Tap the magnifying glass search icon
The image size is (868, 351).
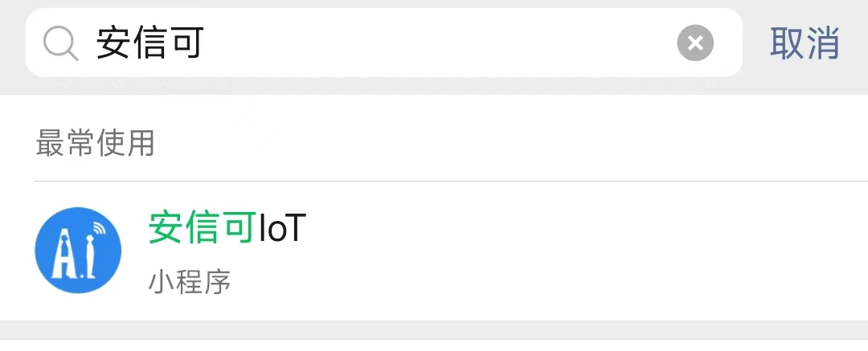click(x=61, y=43)
